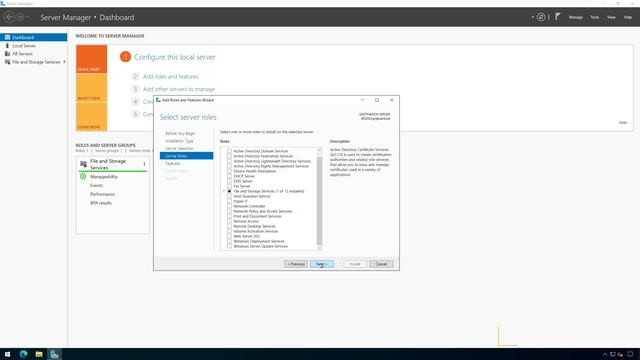This screenshot has width=640, height=360.
Task: Click the orange step 1 circle icon
Action: click(x=125, y=57)
